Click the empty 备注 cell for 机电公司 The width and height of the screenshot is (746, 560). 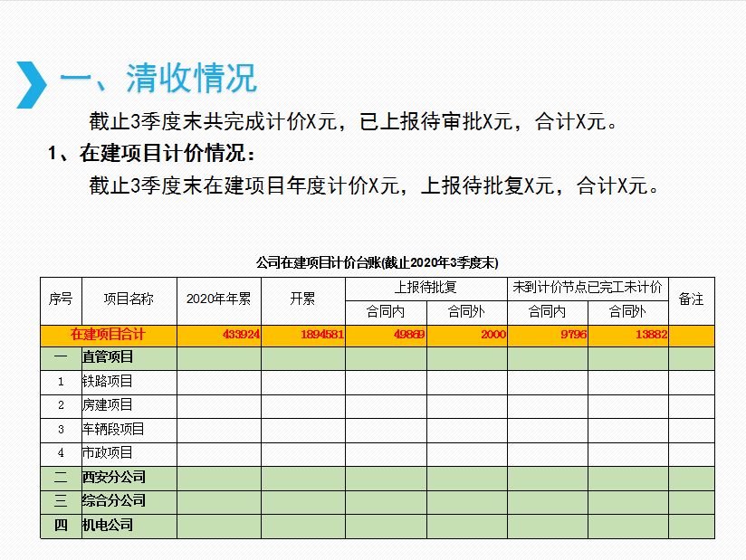(x=692, y=527)
